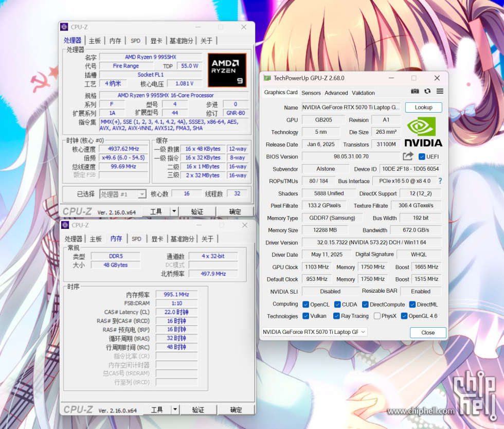504x429 pixels.
Task: Click the memory size value 48 GBytes
Action: 116,265
